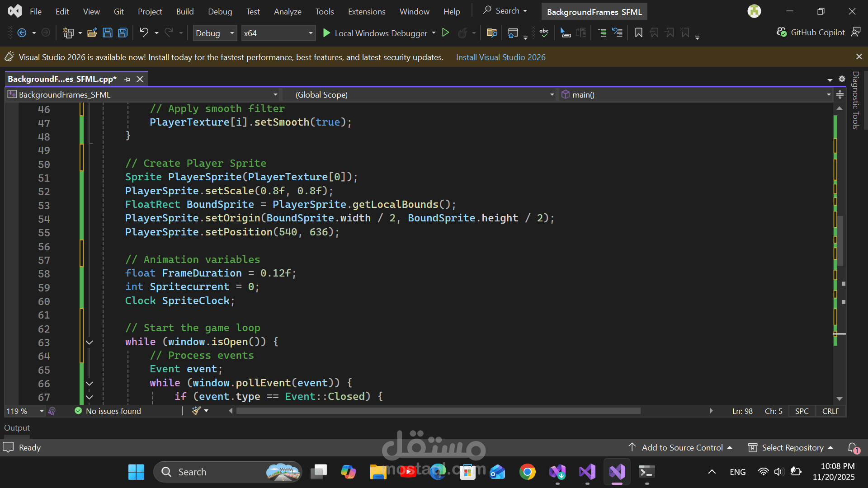Open the Extensions menu
Viewport: 868px width, 488px height.
[x=366, y=11]
